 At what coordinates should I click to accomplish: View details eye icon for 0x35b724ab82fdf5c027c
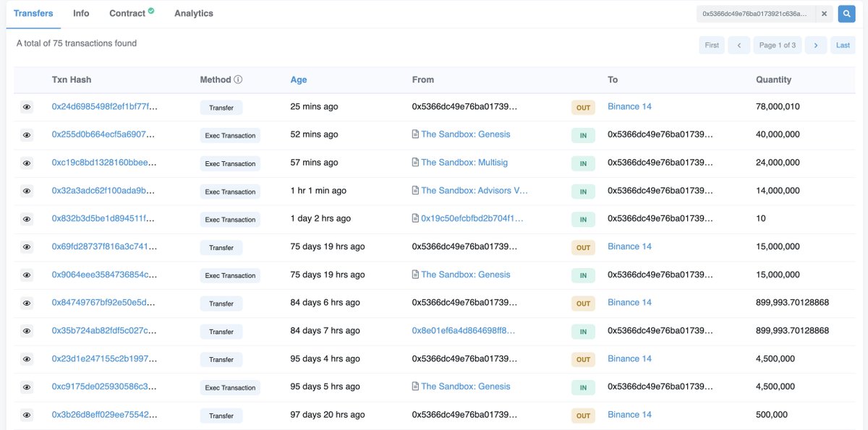[x=27, y=331]
